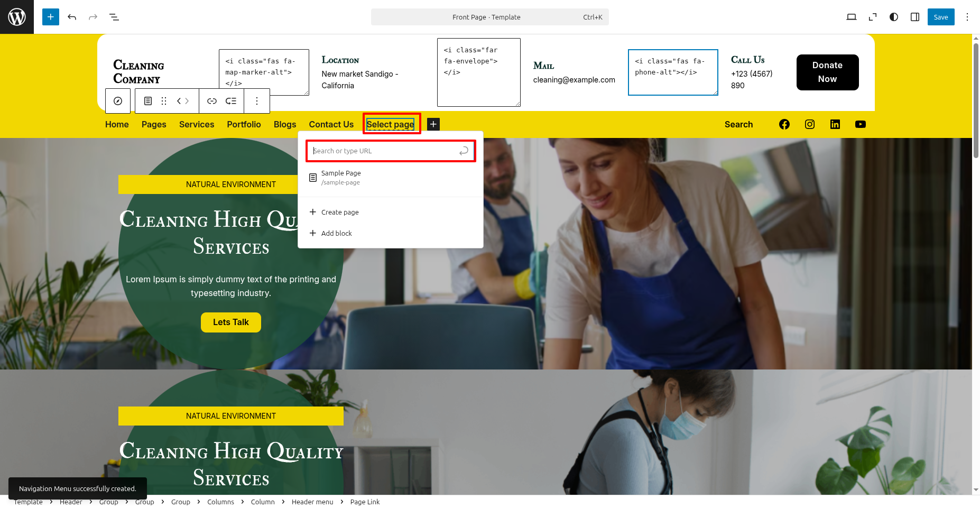Open the editor options three-dot menu
The width and height of the screenshot is (980, 508).
coord(967,17)
